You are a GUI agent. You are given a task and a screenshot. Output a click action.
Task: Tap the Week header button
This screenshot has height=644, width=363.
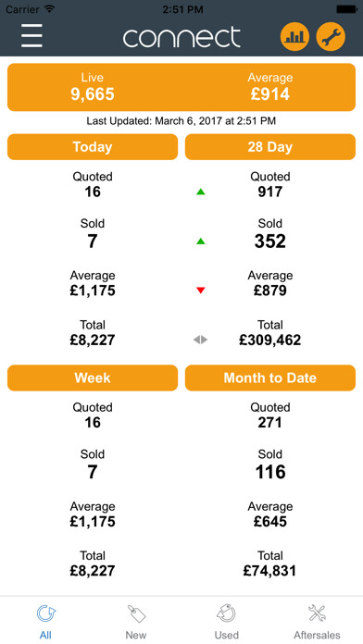pyautogui.click(x=93, y=378)
